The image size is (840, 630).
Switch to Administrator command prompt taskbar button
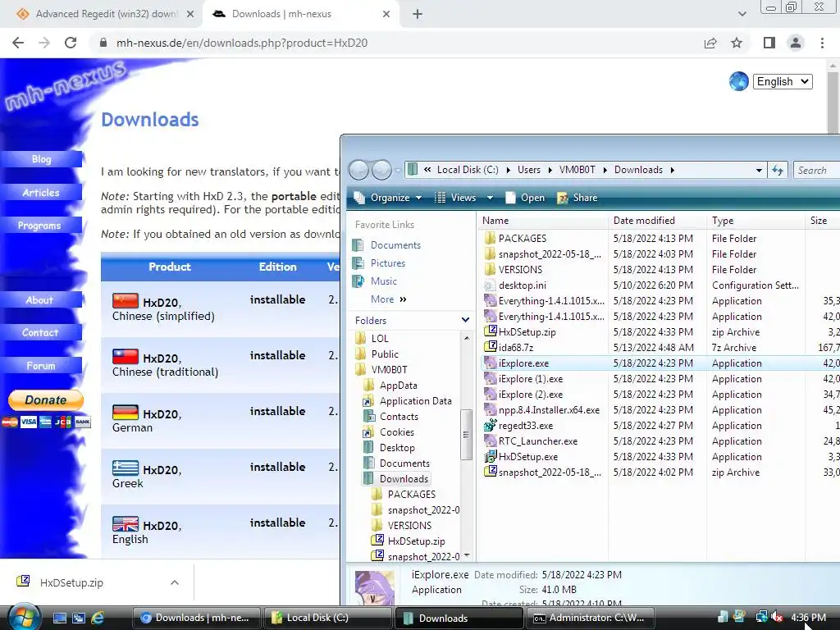pos(589,618)
